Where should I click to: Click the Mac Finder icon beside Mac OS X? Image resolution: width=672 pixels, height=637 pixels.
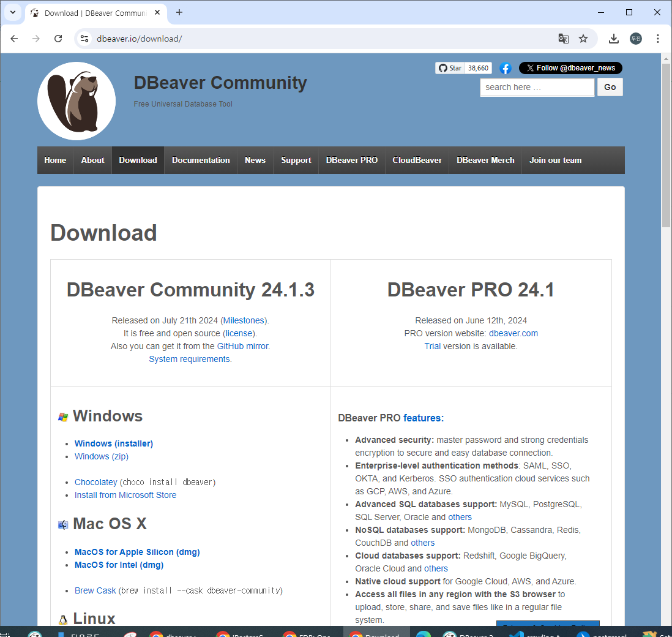63,525
